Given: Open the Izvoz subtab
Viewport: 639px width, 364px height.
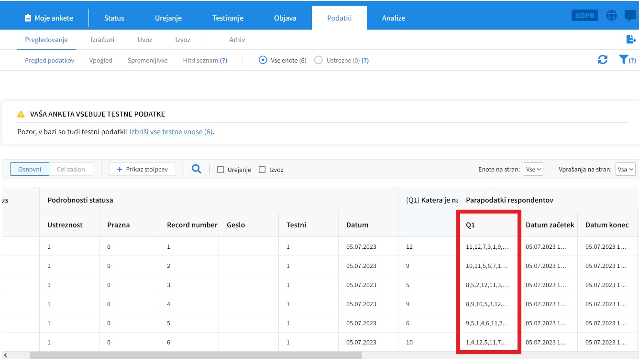Looking at the screenshot, I should [x=183, y=40].
